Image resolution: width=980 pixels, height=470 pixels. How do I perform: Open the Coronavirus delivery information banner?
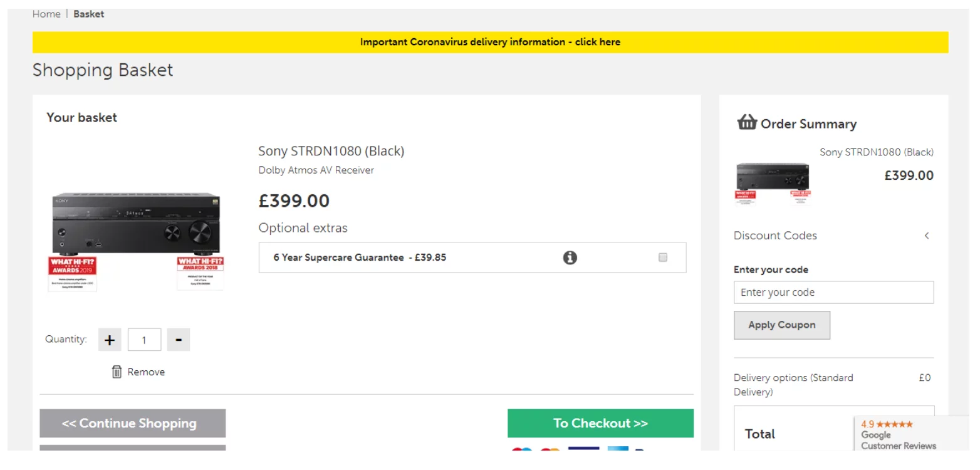click(x=490, y=42)
